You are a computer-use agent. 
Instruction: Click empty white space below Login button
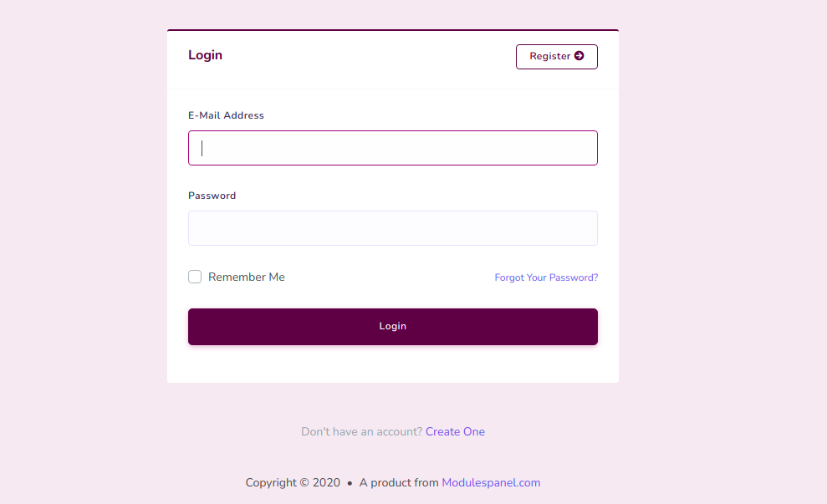[393, 364]
